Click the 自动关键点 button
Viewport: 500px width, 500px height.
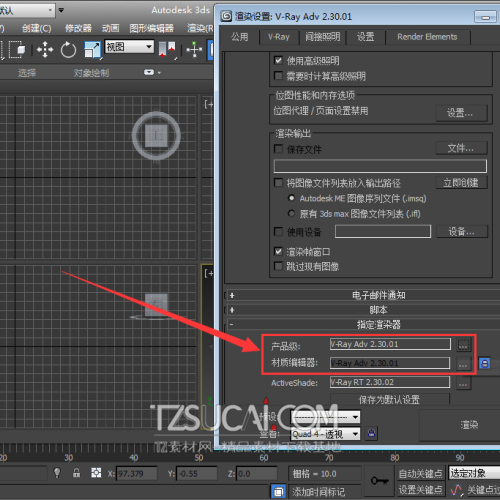point(421,473)
